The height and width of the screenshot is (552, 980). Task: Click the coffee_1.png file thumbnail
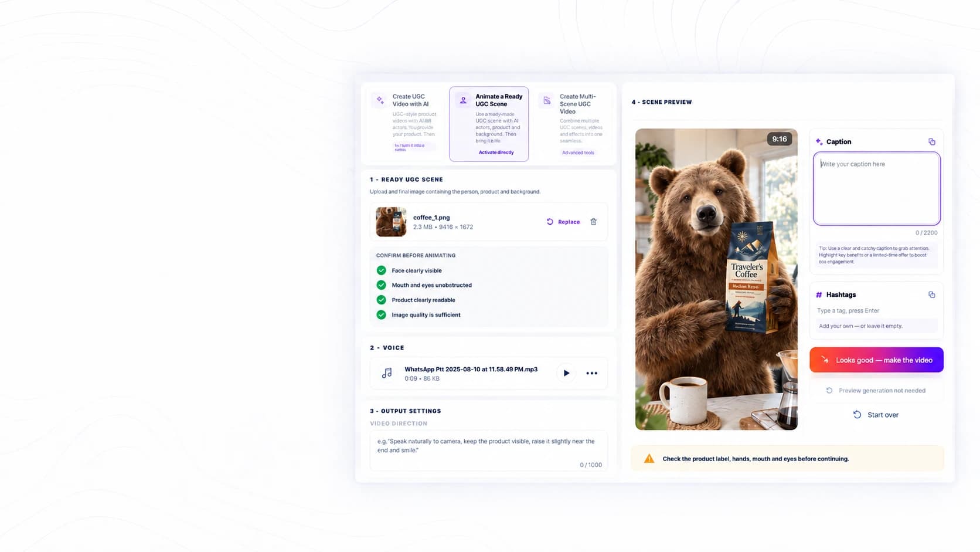(391, 222)
